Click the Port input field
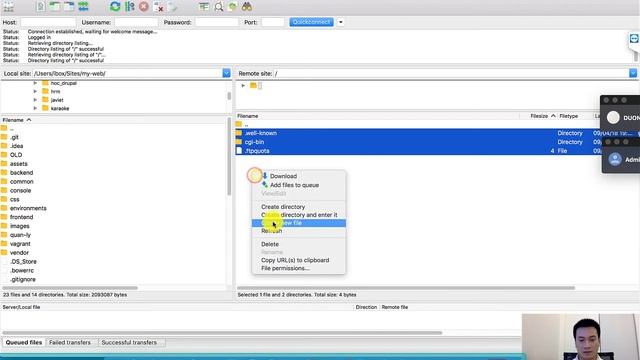640x360 pixels. coord(272,22)
